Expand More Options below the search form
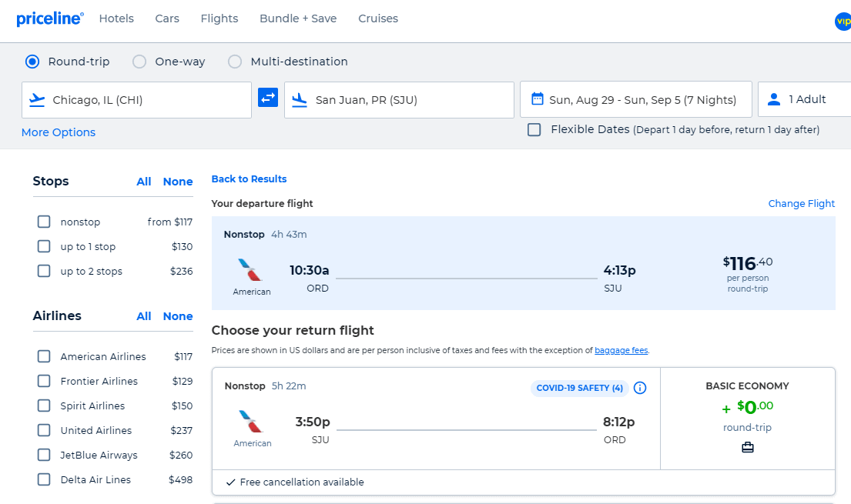The image size is (851, 504). coord(58,132)
